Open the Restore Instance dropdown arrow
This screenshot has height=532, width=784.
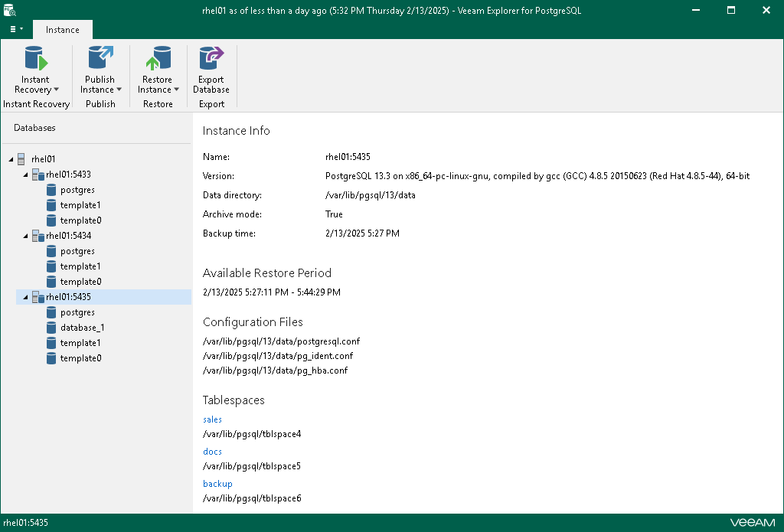[x=176, y=90]
